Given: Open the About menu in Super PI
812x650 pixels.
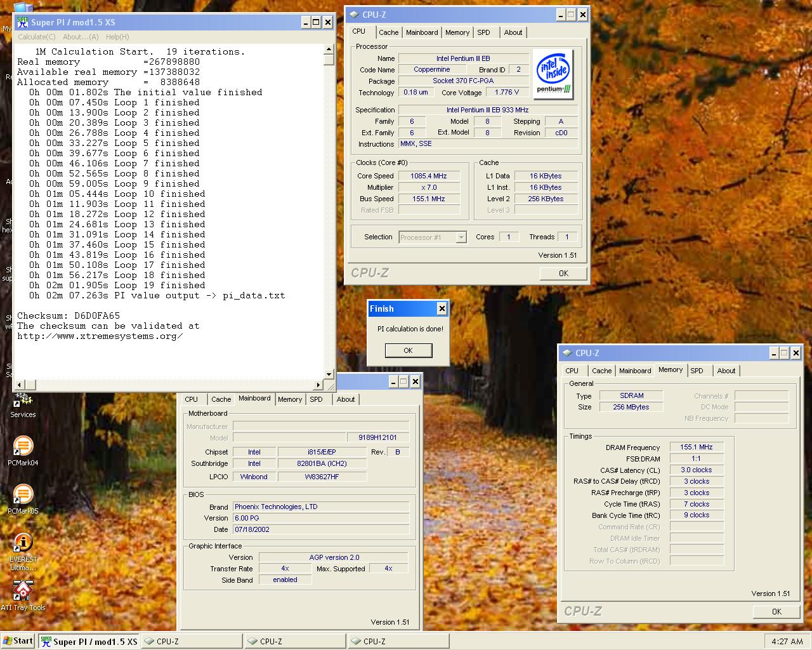Looking at the screenshot, I should click(x=81, y=37).
